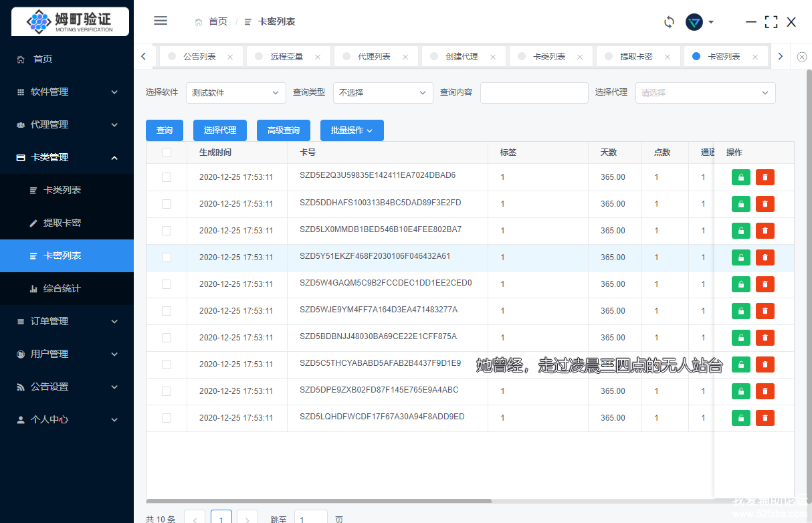The image size is (812, 523).
Task: Expand 用户管理 in the sidebar
Action: 67,354
